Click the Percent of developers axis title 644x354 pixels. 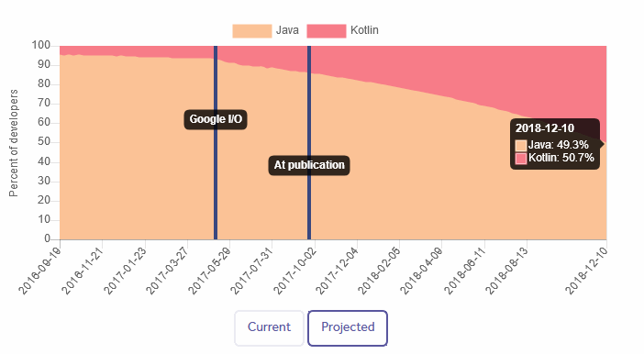tap(14, 143)
